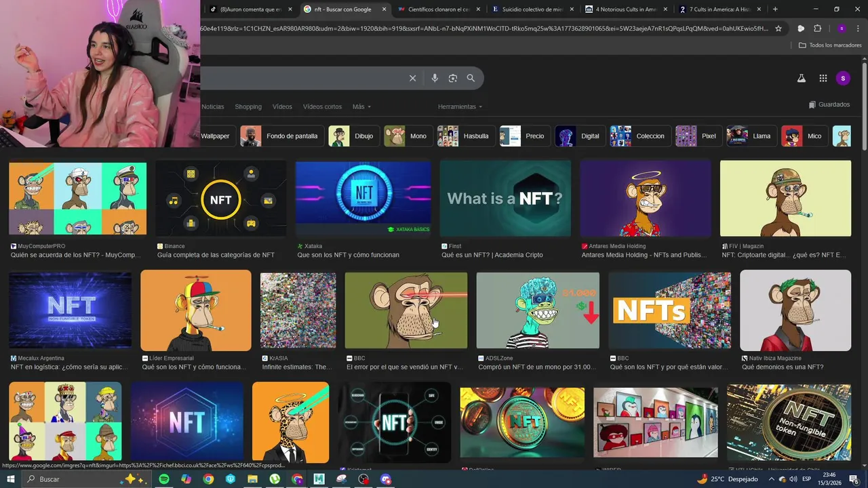868x488 pixels.
Task: Filter images by Coleccion chip
Action: pyautogui.click(x=639, y=136)
